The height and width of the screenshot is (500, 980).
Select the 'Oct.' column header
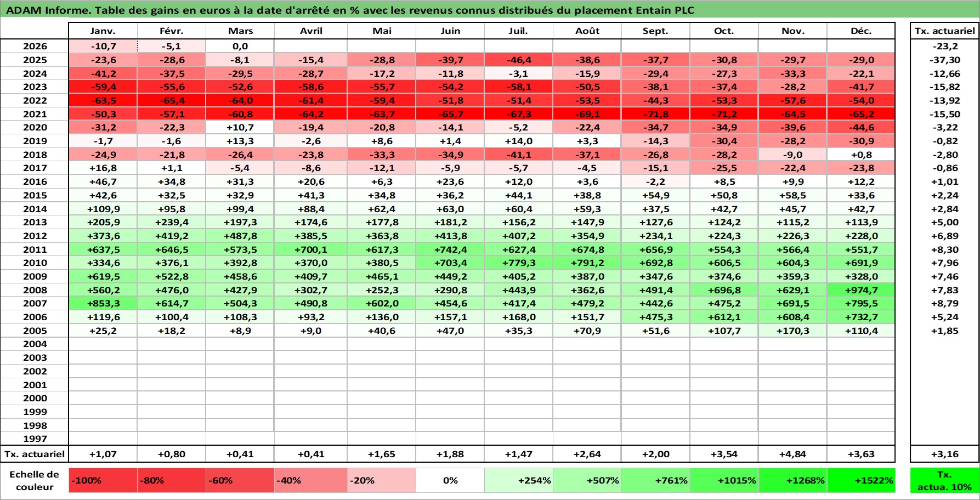click(724, 31)
